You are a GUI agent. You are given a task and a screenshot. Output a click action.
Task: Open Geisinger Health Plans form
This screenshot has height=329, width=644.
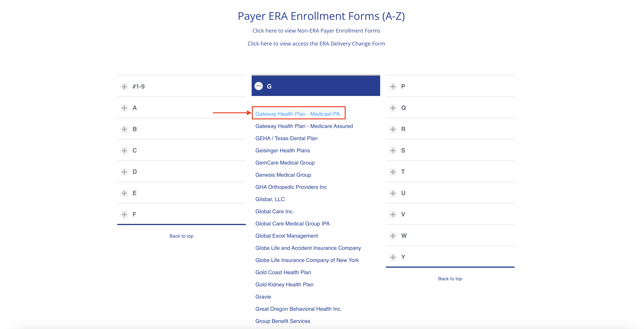(x=283, y=151)
